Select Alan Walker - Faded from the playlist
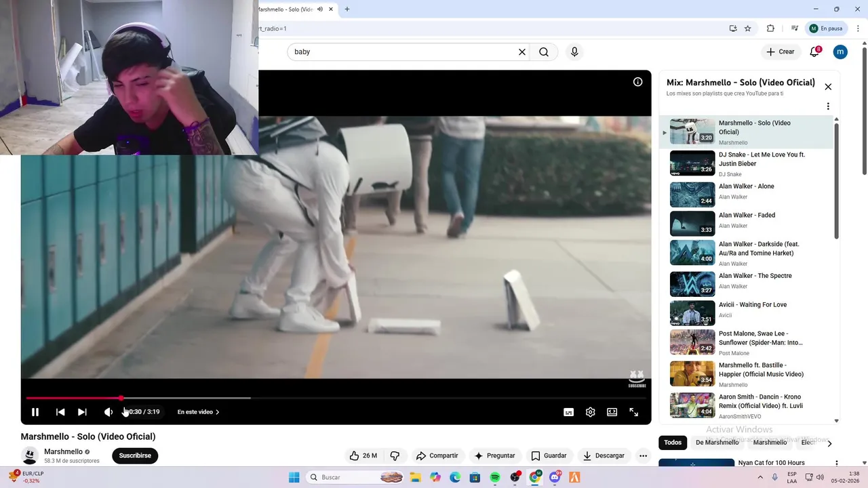Screen dimensions: 868x488 (746, 223)
